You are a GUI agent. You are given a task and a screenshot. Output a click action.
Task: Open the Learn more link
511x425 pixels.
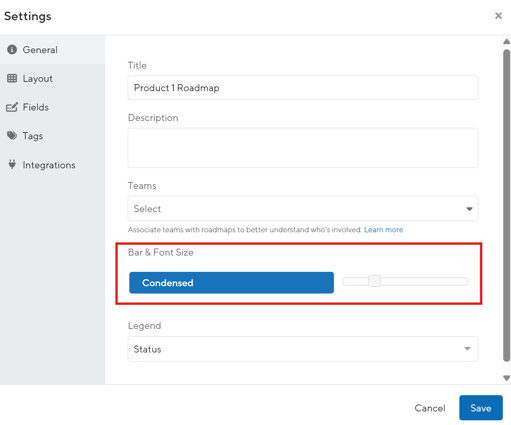(383, 230)
